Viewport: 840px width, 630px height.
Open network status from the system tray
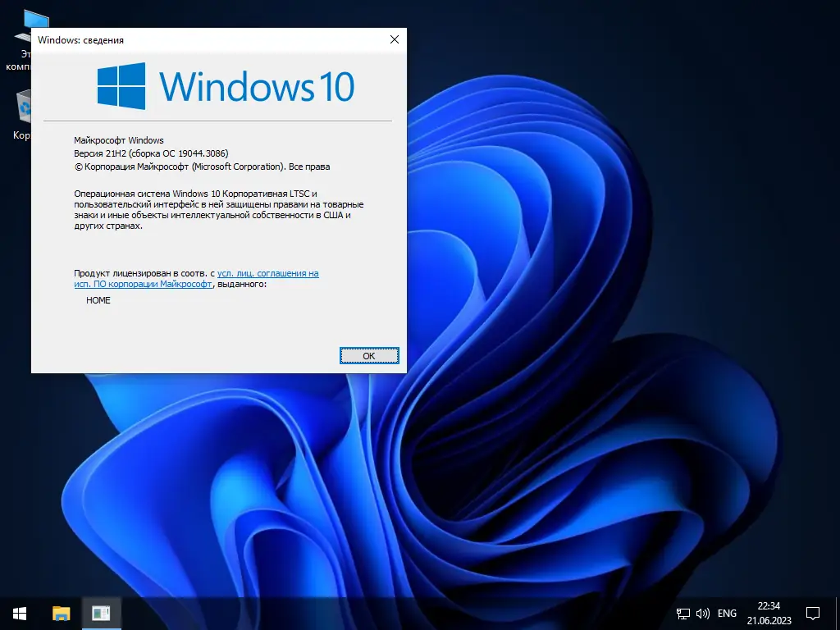pyautogui.click(x=682, y=613)
